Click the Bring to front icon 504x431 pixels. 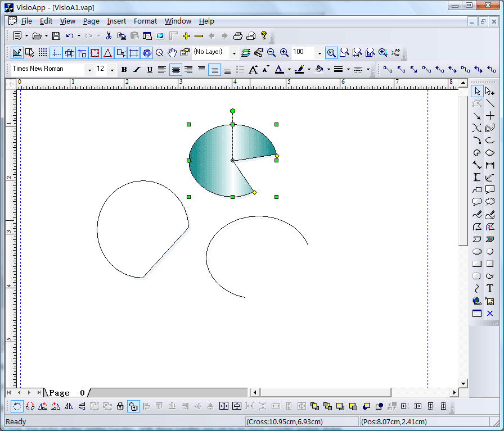[x=314, y=406]
